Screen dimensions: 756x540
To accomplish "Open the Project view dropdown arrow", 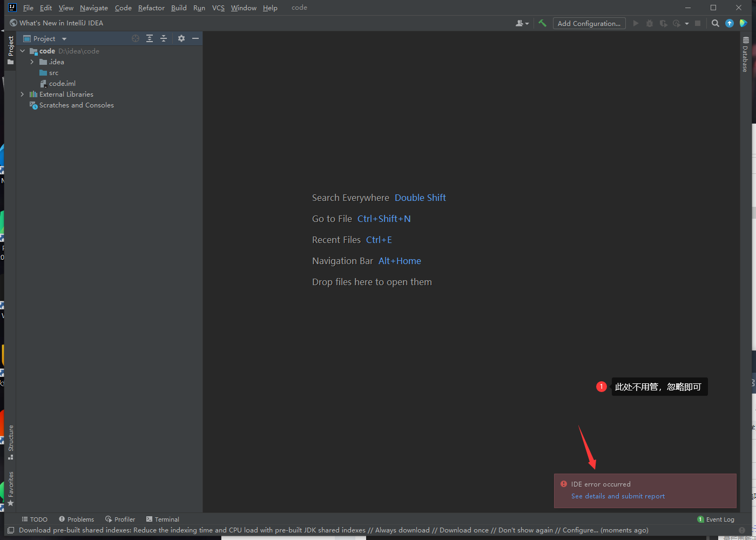I will coord(64,39).
